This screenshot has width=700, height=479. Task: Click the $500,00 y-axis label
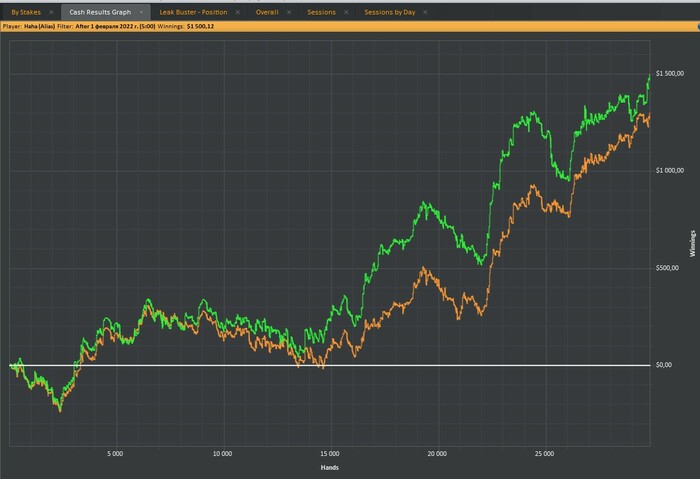click(667, 268)
